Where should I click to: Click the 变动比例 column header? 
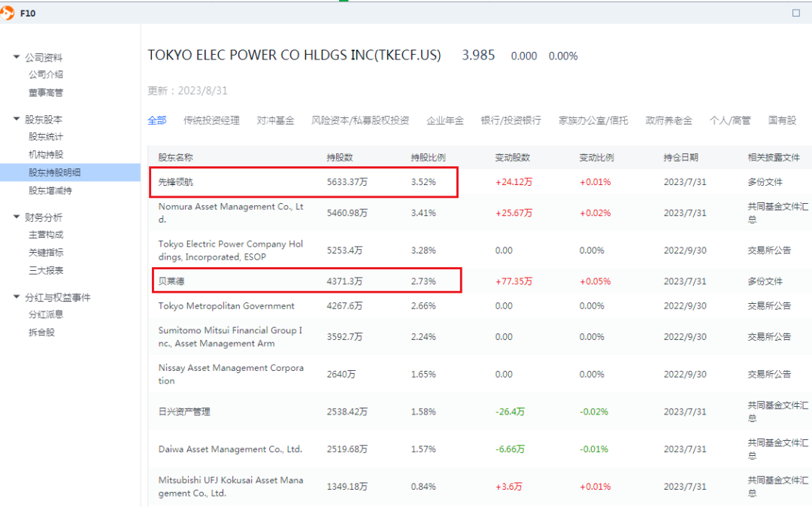click(x=596, y=157)
